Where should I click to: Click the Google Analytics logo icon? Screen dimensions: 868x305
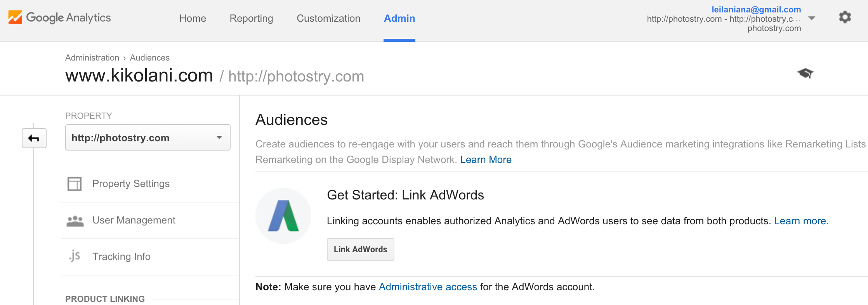pyautogui.click(x=14, y=17)
